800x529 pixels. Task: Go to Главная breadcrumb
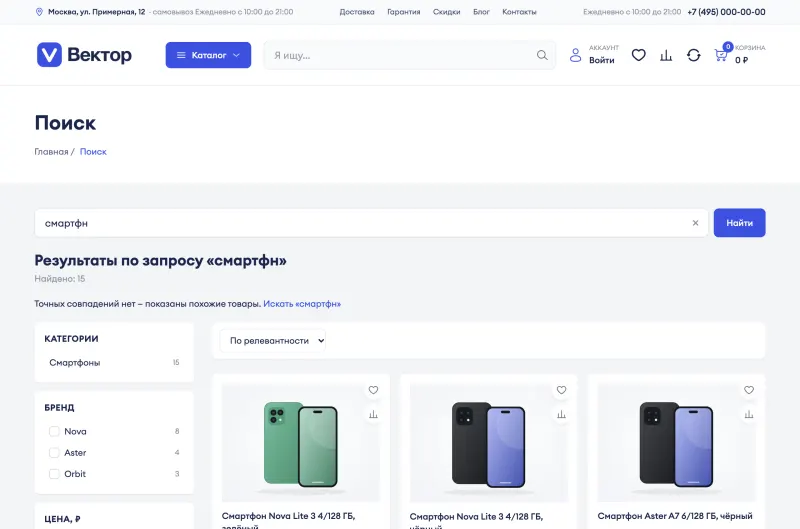click(x=51, y=152)
